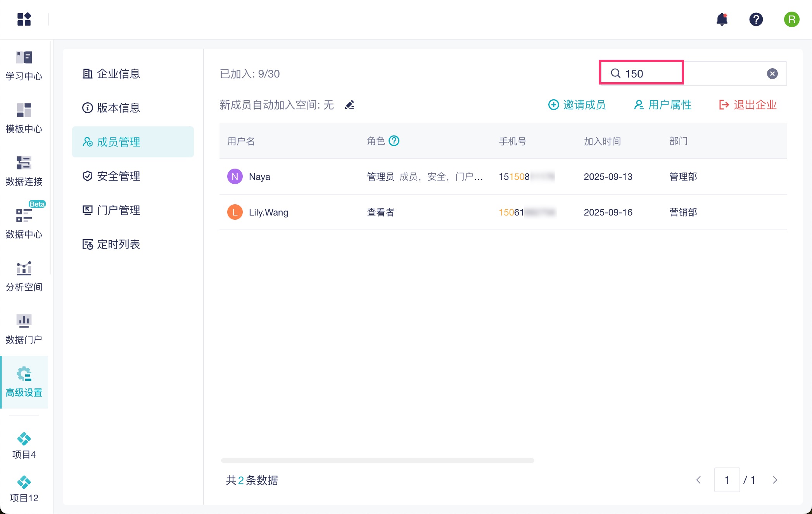Open 项目12 in the sidebar

pos(24,489)
